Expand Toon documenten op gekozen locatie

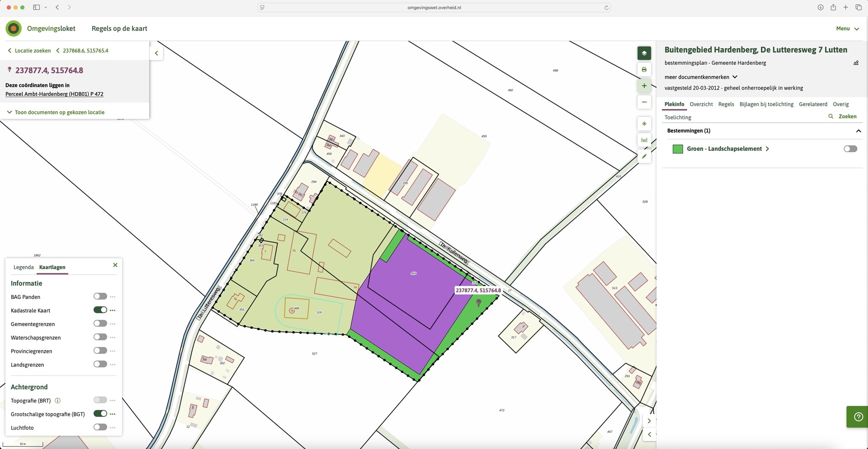pyautogui.click(x=56, y=112)
